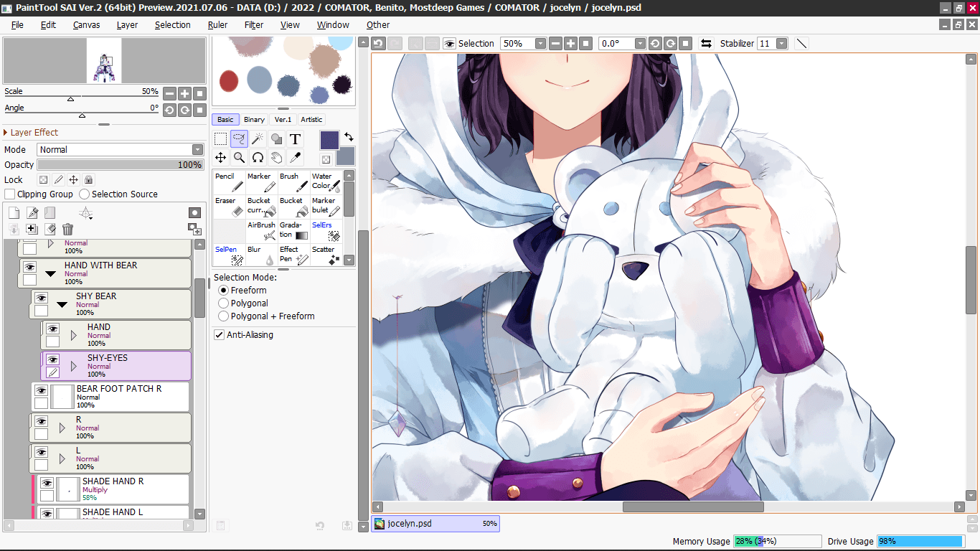Choose the Blur tool

pyautogui.click(x=261, y=255)
